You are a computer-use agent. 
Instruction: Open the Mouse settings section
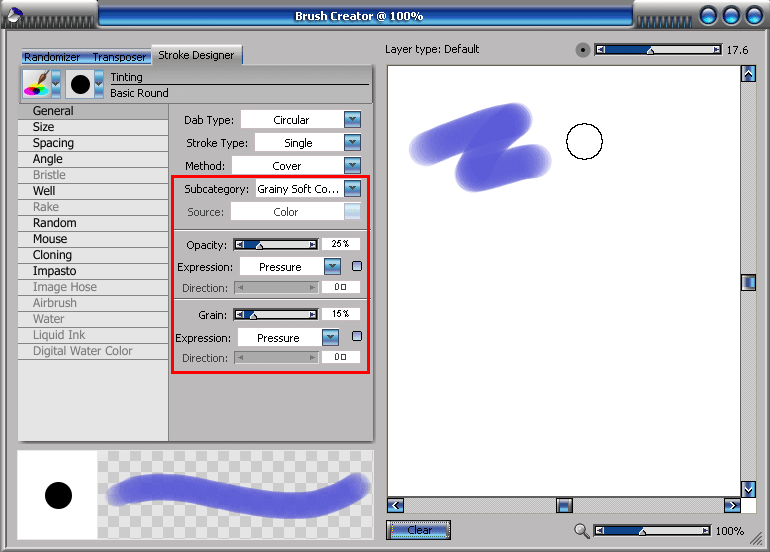(x=93, y=239)
